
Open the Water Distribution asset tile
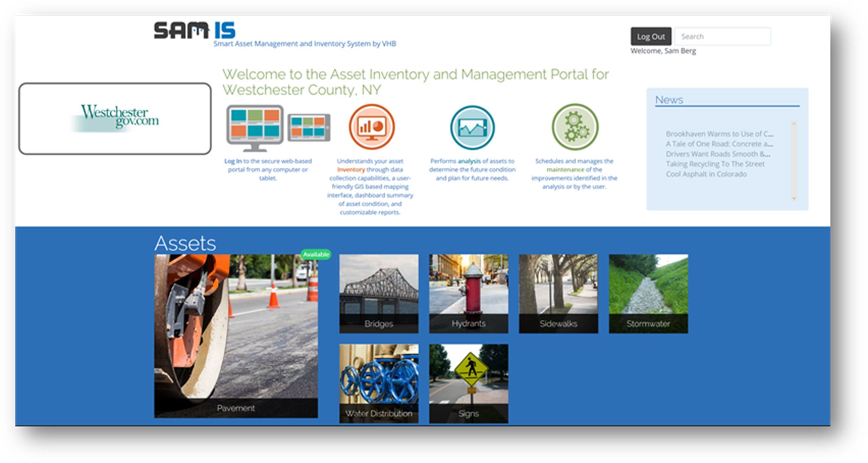tap(379, 383)
